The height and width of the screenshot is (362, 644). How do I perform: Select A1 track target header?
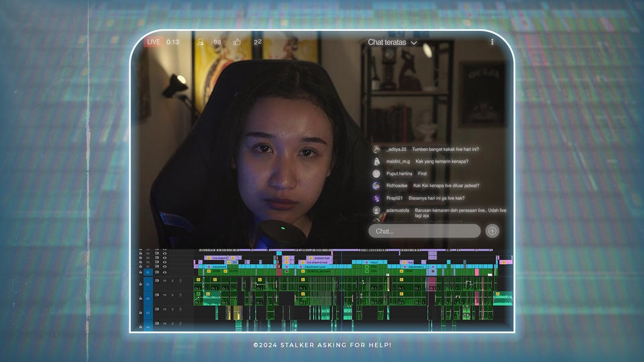(x=148, y=284)
